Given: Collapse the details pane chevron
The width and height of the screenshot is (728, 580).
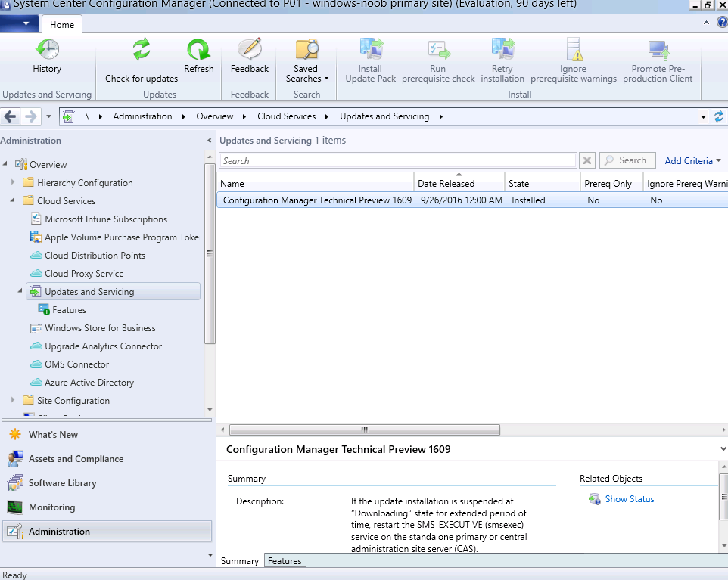Looking at the screenshot, I should tap(723, 448).
